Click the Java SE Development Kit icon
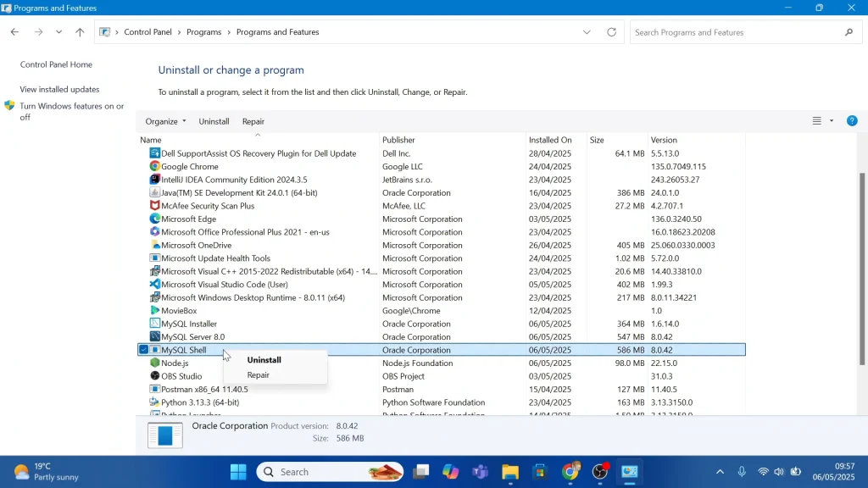 (154, 192)
